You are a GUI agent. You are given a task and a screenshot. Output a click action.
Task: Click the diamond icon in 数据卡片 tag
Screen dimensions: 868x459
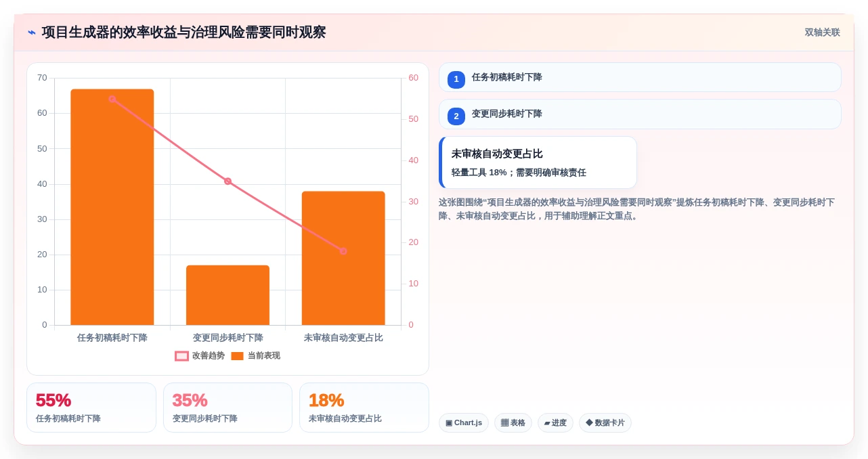[589, 422]
